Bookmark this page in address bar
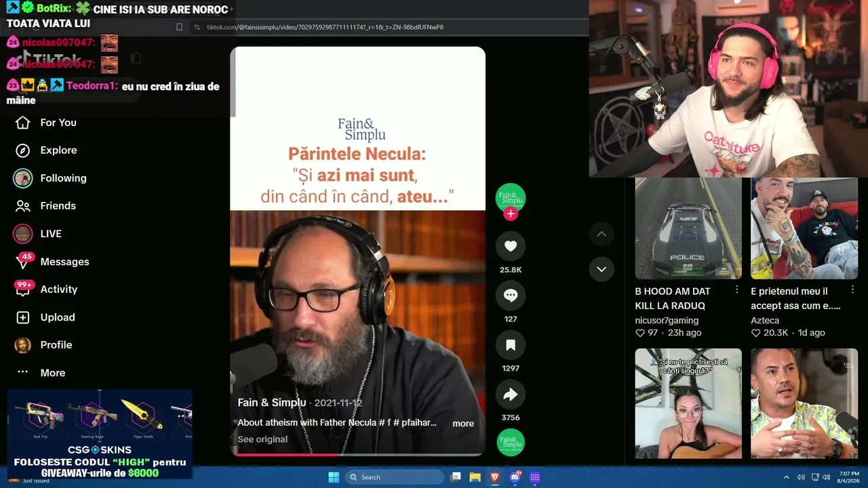 pyautogui.click(x=179, y=27)
